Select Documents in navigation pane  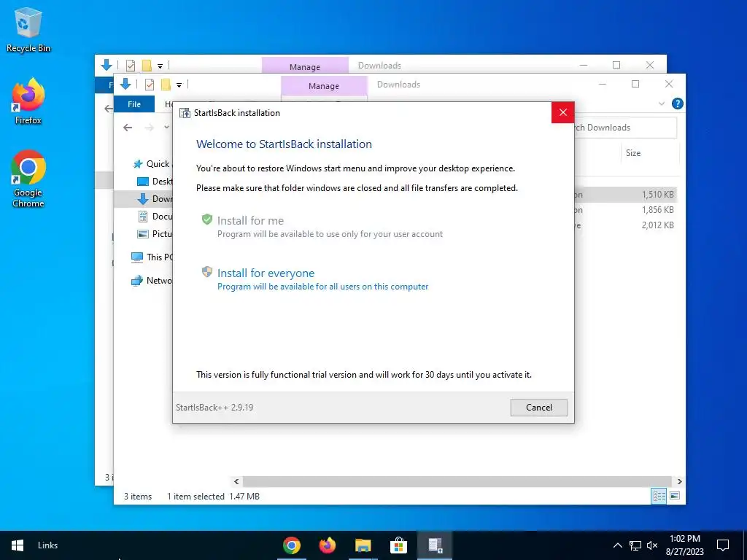(x=155, y=217)
